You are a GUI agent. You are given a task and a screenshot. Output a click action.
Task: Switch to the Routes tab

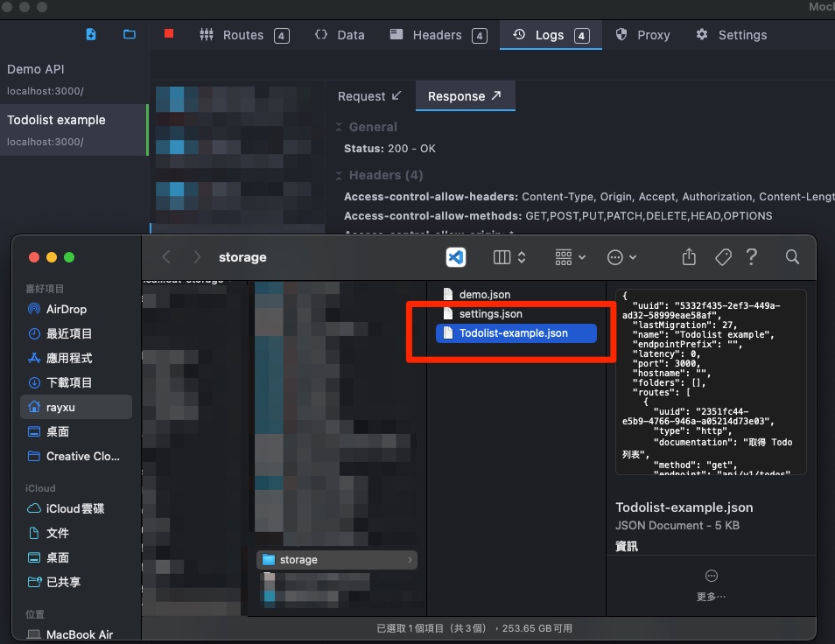coord(243,35)
